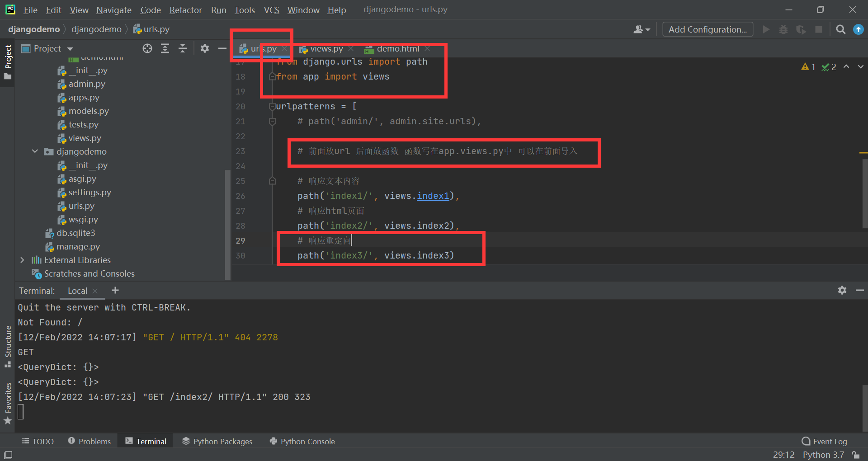Image resolution: width=868 pixels, height=461 pixels.
Task: Open Project panel settings gear
Action: tap(205, 48)
